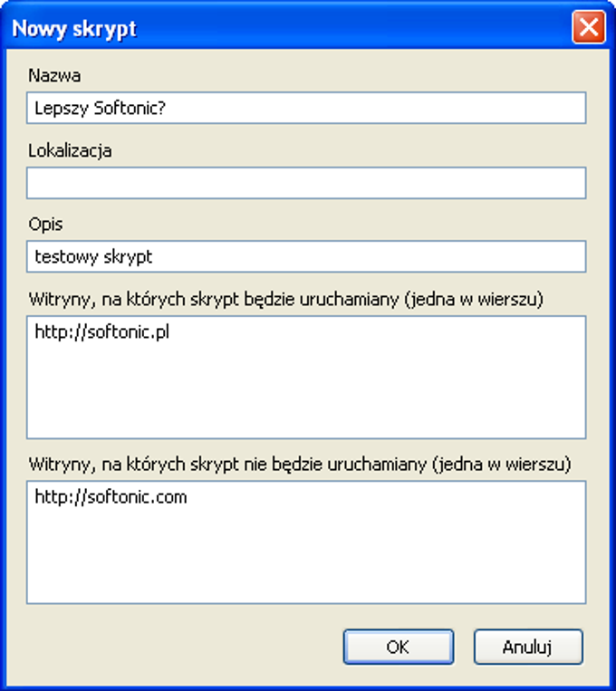This screenshot has width=616, height=691.
Task: Click the Opis field with testowy skrypt
Action: (306, 256)
